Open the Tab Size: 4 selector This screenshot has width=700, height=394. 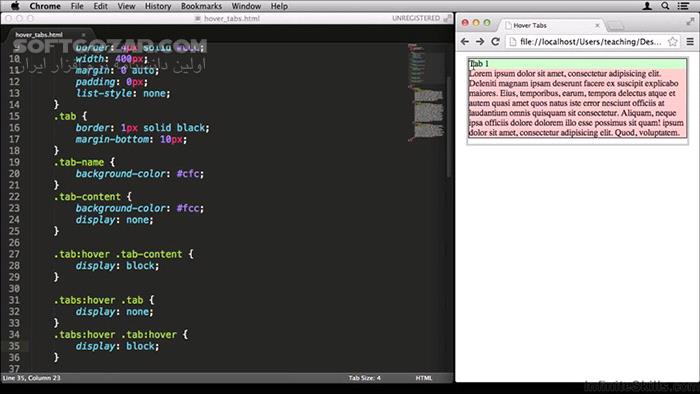(x=364, y=378)
